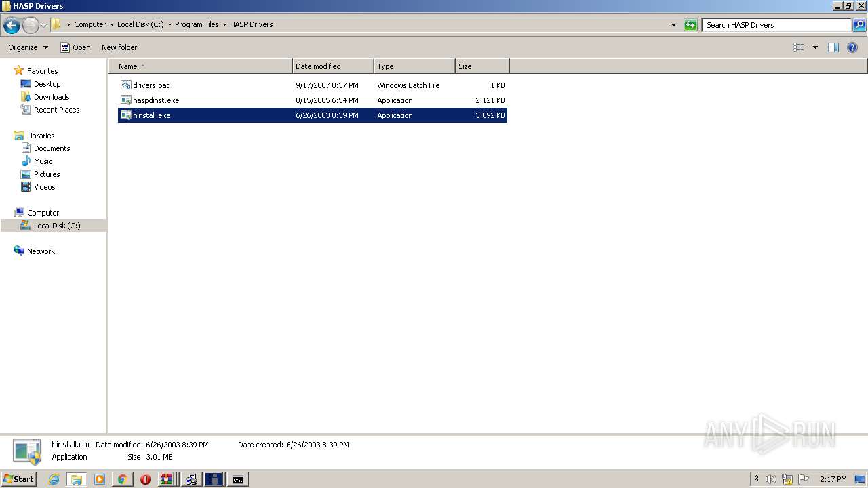Click the installer taskbar icon to the right of WinRAR
The width and height of the screenshot is (868, 488).
(x=191, y=479)
